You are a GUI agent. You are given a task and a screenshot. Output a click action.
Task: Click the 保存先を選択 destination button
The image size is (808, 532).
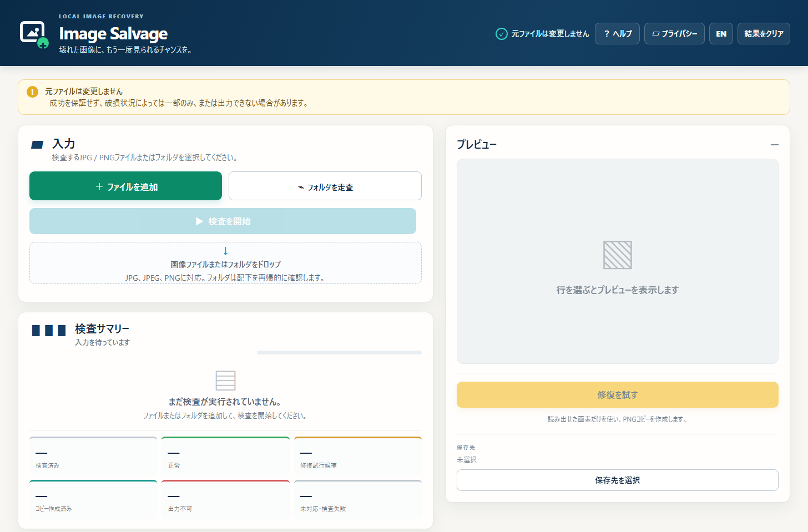[x=618, y=480]
